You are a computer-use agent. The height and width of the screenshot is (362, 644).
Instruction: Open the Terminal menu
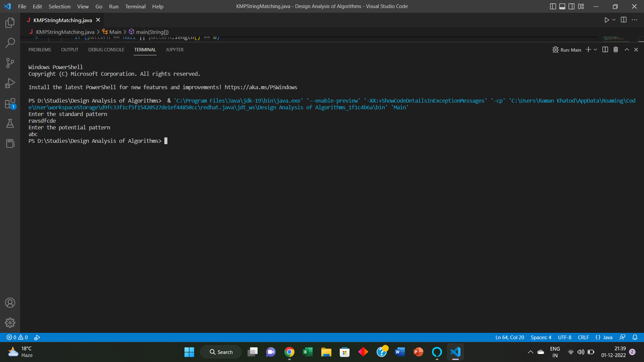(x=135, y=6)
